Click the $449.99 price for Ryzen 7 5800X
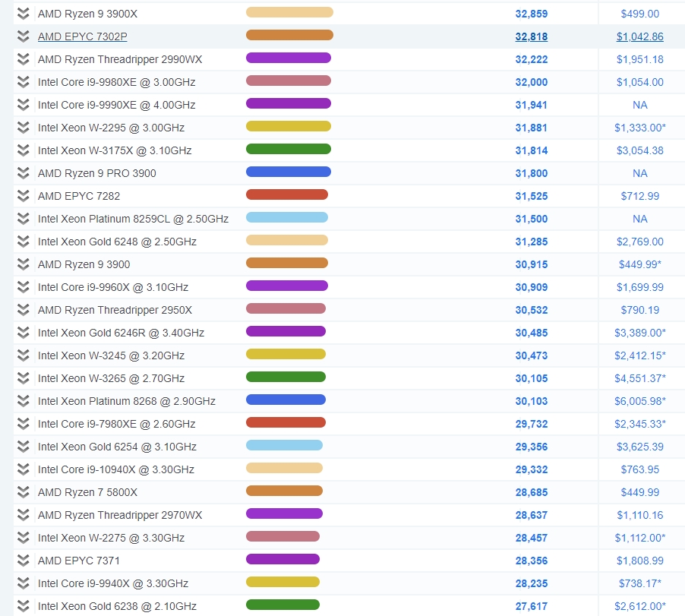This screenshot has width=685, height=616. click(x=640, y=492)
